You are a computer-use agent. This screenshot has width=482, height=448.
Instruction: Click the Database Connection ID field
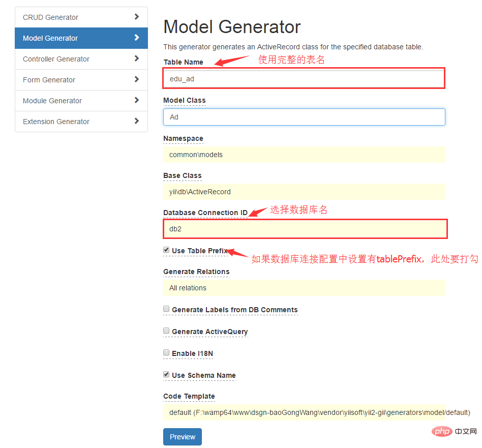click(x=304, y=229)
